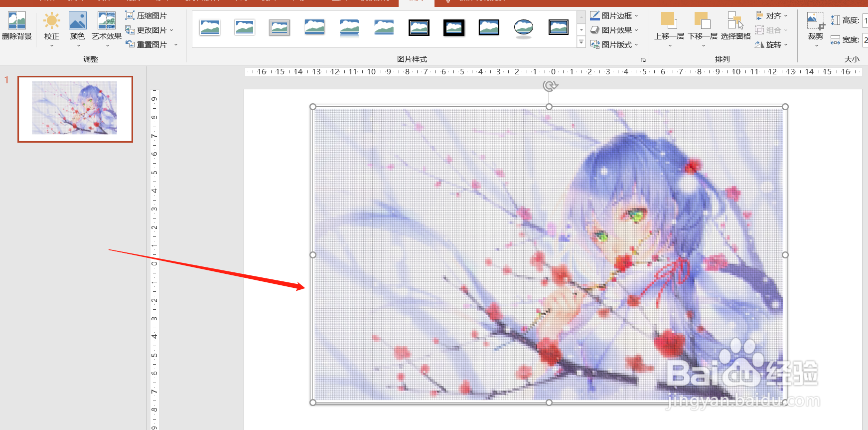Apply the seventh double-frame black picture style

(419, 27)
